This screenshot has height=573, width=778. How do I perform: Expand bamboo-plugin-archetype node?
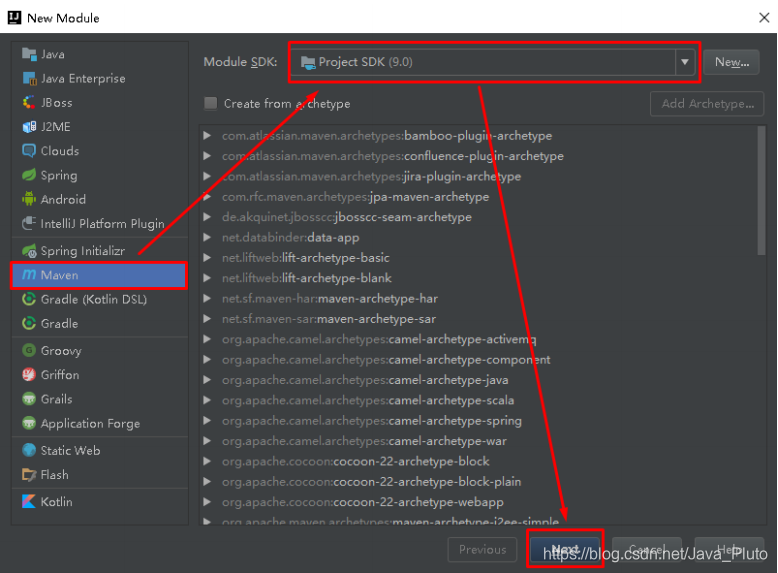pyautogui.click(x=207, y=135)
